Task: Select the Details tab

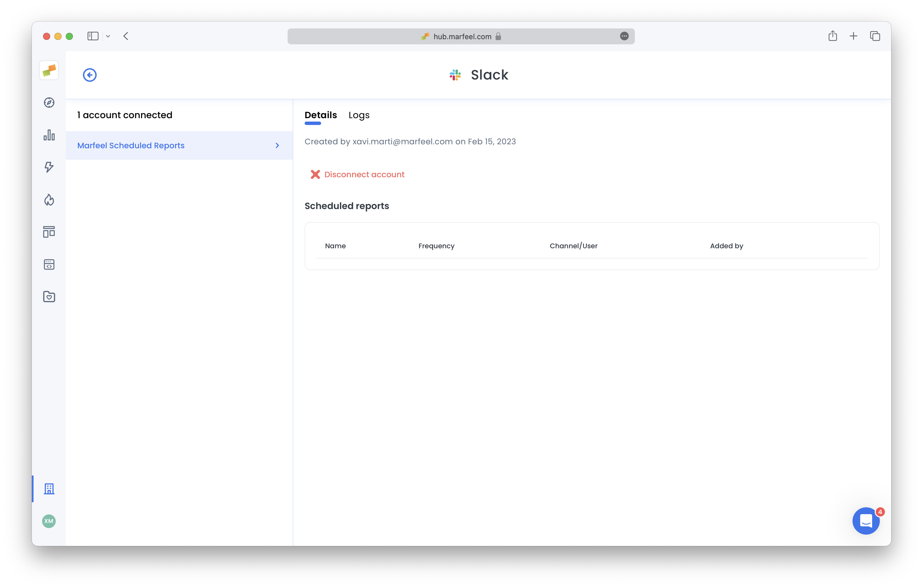Action: pyautogui.click(x=321, y=115)
